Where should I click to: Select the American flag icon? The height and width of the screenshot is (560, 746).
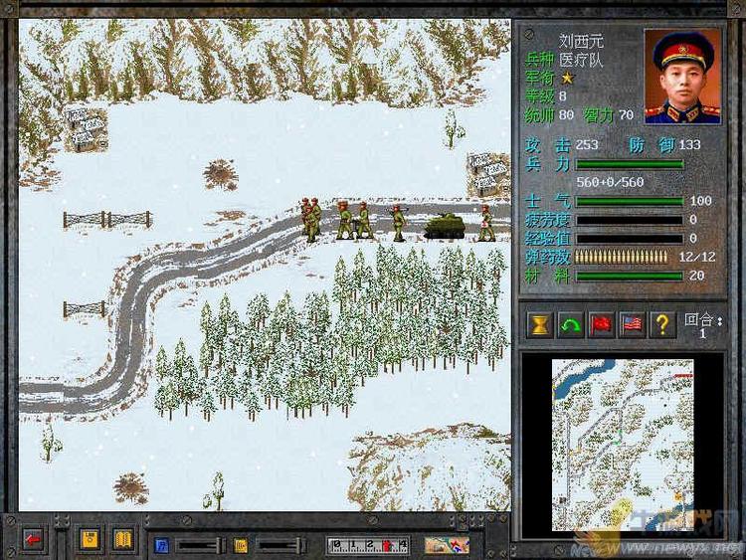point(632,324)
